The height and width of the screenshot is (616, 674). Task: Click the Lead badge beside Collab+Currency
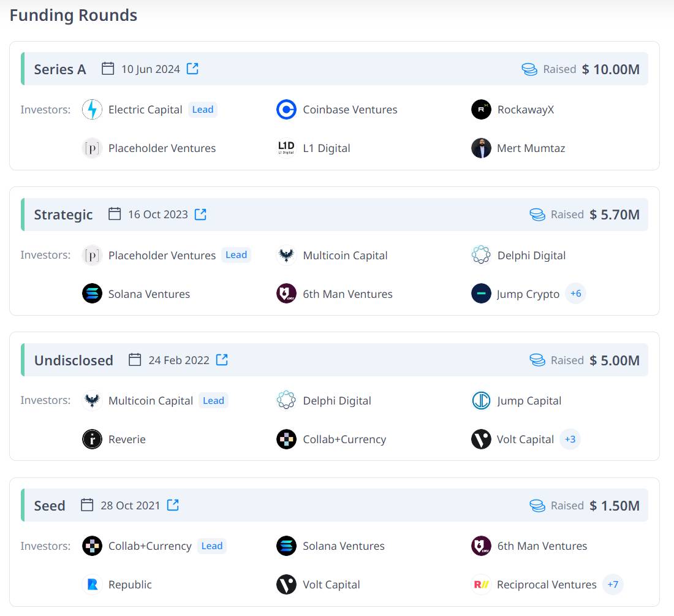click(213, 546)
